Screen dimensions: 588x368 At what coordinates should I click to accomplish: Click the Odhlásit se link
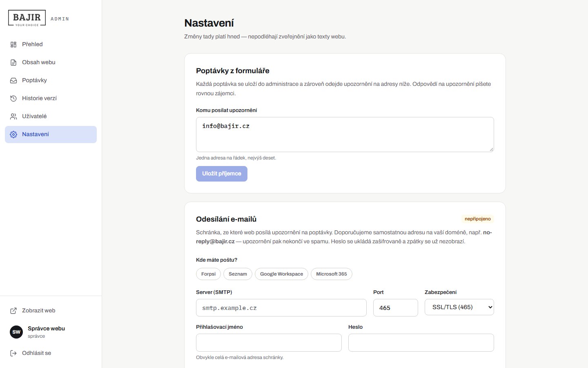point(51,353)
